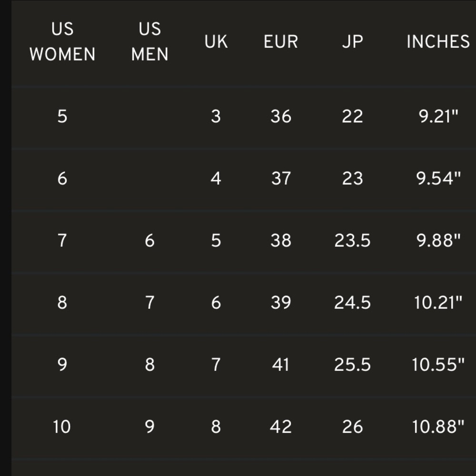The image size is (476, 476).
Task: Click EUR size 36 cell
Action: pos(281,116)
